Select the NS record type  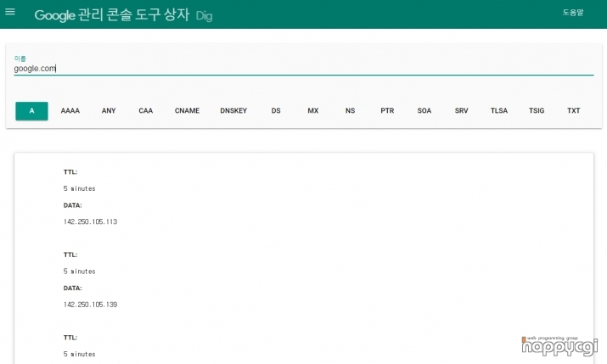351,111
